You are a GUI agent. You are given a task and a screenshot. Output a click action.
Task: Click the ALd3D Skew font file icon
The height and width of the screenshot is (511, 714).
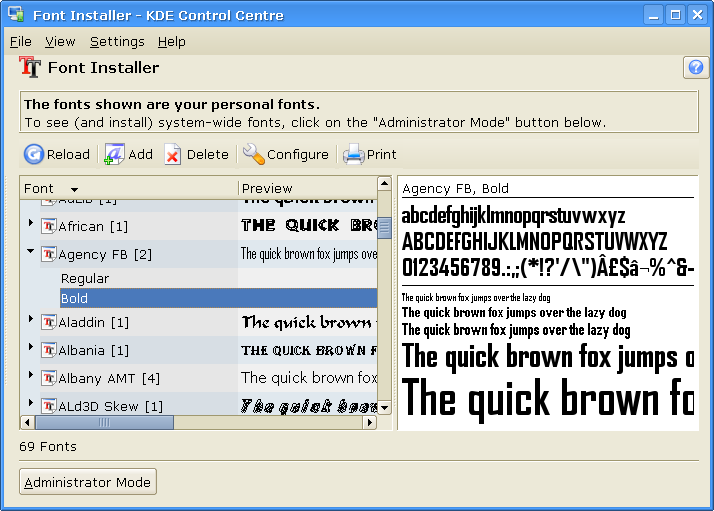tap(49, 406)
